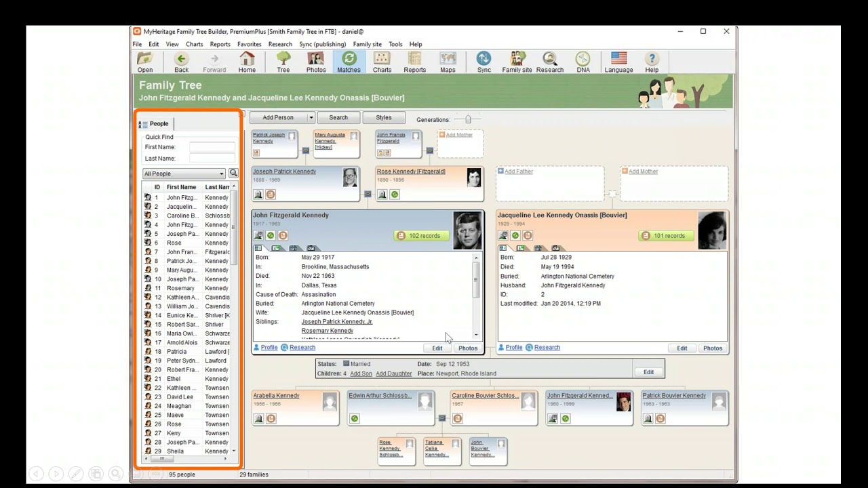Open the Favorites menu
This screenshot has height=488, width=868.
249,44
